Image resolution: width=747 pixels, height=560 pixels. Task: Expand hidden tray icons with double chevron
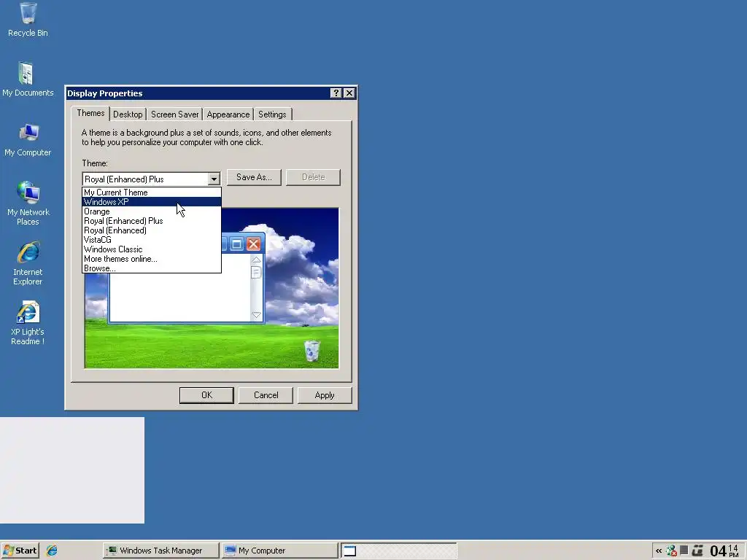[659, 551]
